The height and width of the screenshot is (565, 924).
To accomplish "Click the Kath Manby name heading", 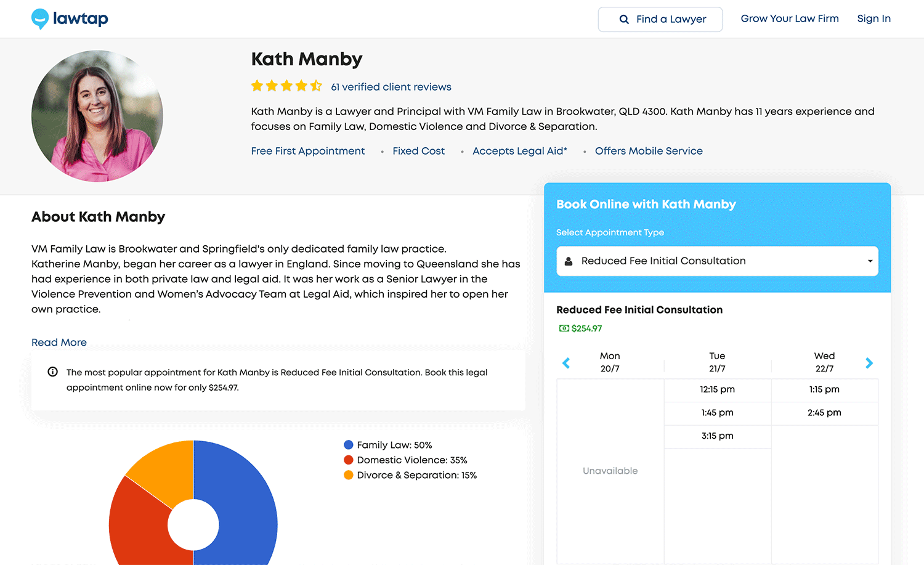I will (307, 59).
